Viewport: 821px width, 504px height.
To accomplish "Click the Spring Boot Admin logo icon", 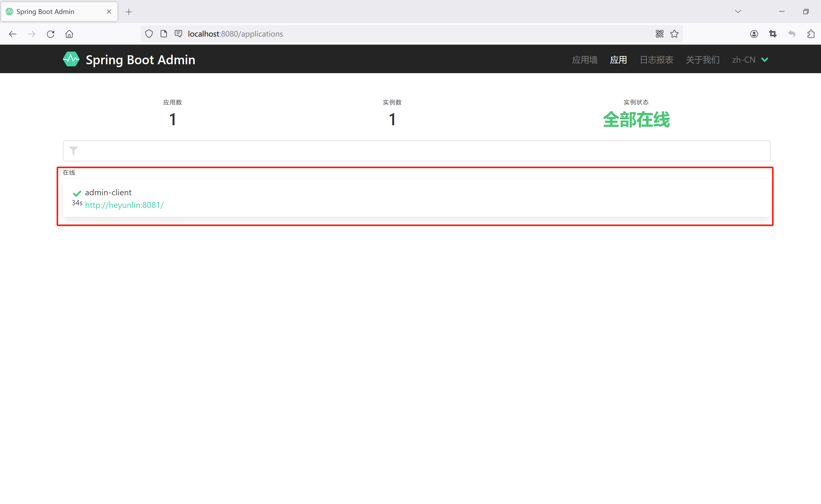I will pos(71,59).
